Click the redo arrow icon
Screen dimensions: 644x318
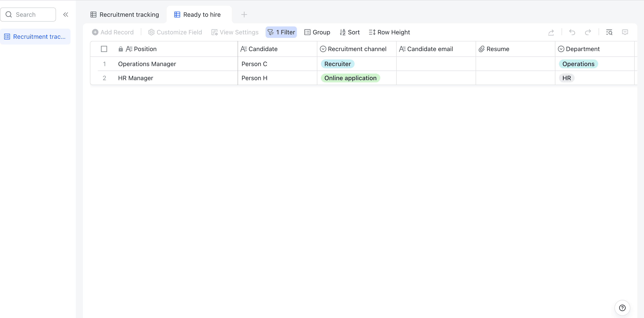588,32
